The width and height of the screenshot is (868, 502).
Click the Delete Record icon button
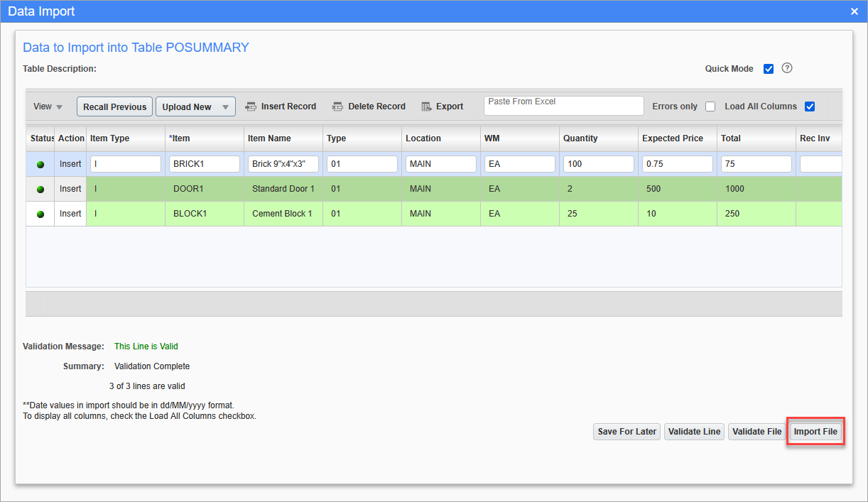click(x=369, y=107)
